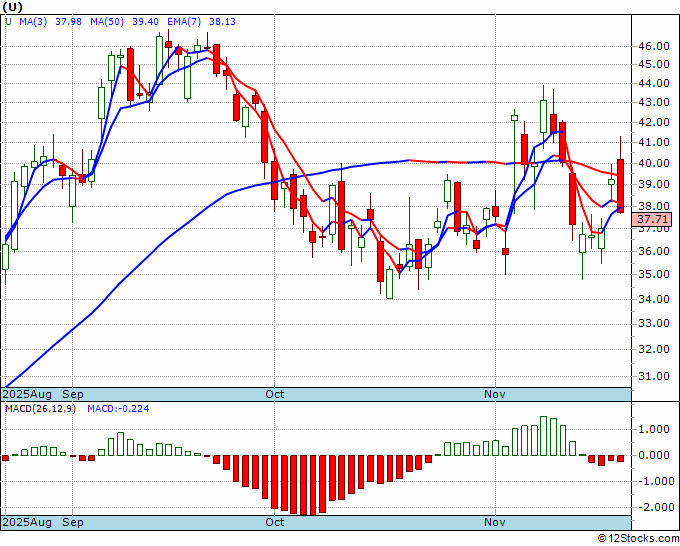
Task: Click Oct on MACD time axis
Action: click(x=275, y=522)
